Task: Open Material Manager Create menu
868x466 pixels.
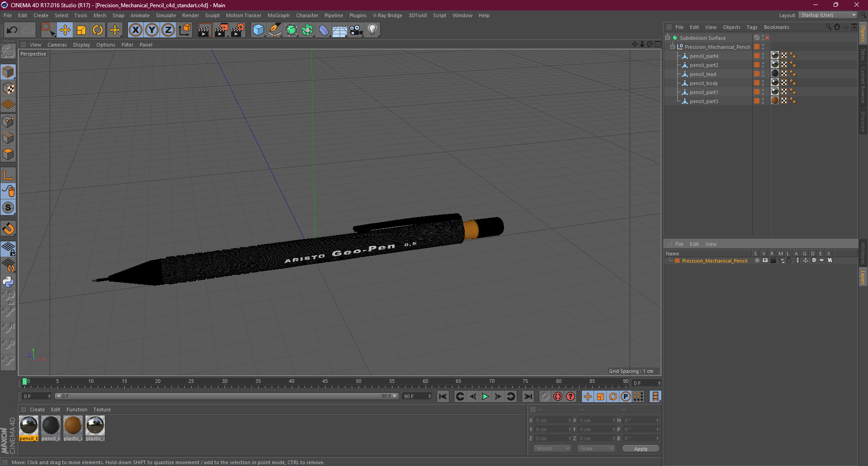Action: click(x=37, y=410)
